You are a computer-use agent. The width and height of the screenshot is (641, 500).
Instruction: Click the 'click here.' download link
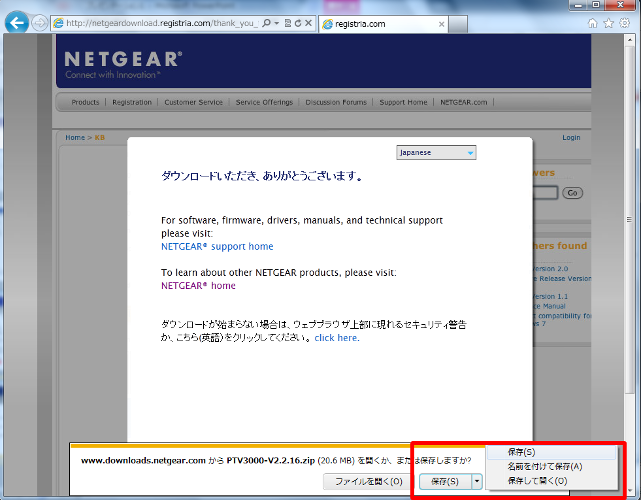[x=337, y=338]
